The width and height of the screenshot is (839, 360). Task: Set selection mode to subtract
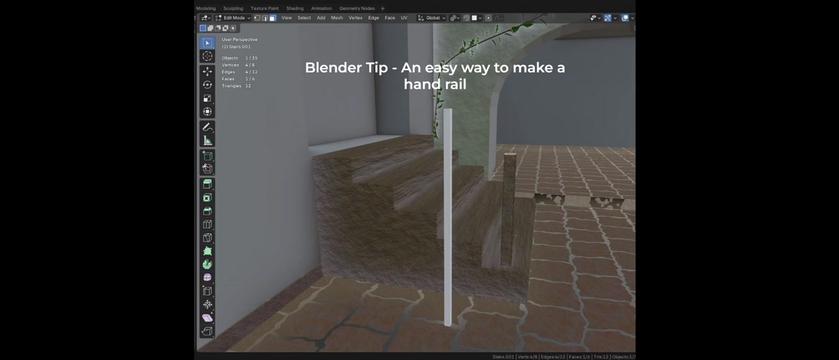(218, 28)
